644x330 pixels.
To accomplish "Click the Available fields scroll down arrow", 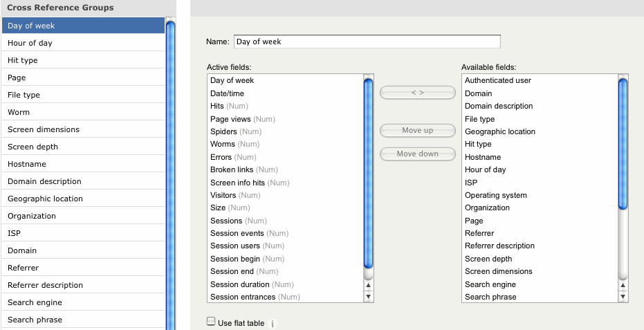I will 623,296.
